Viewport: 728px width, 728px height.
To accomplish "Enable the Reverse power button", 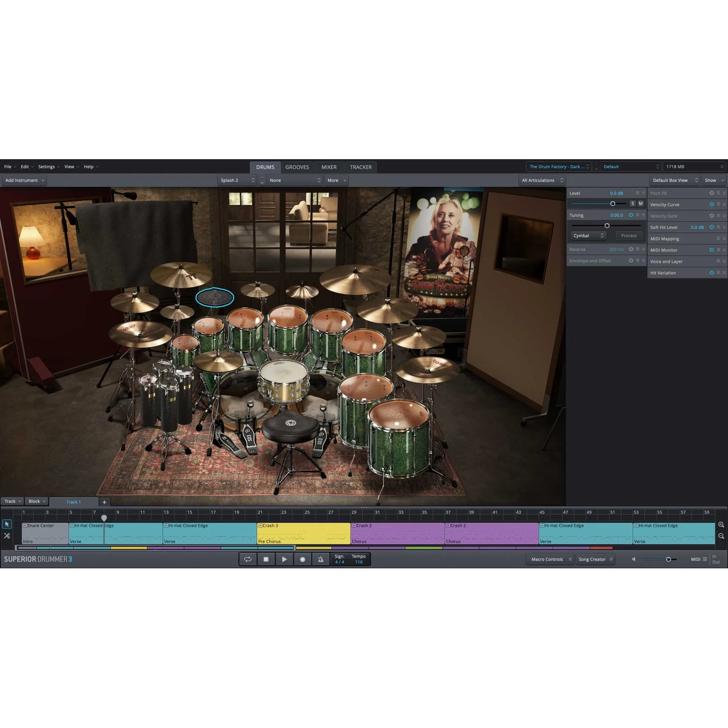I will pyautogui.click(x=631, y=249).
